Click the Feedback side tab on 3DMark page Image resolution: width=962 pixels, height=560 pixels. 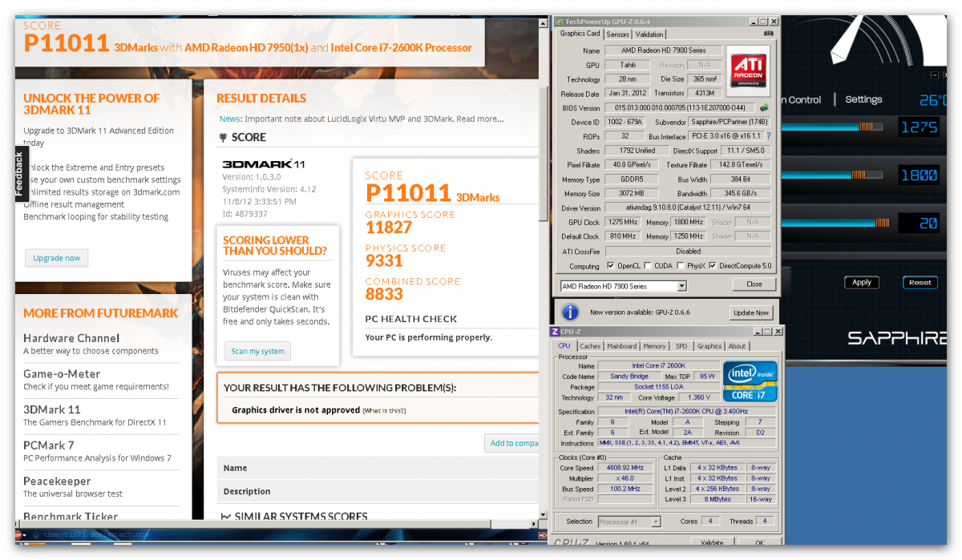(x=21, y=174)
